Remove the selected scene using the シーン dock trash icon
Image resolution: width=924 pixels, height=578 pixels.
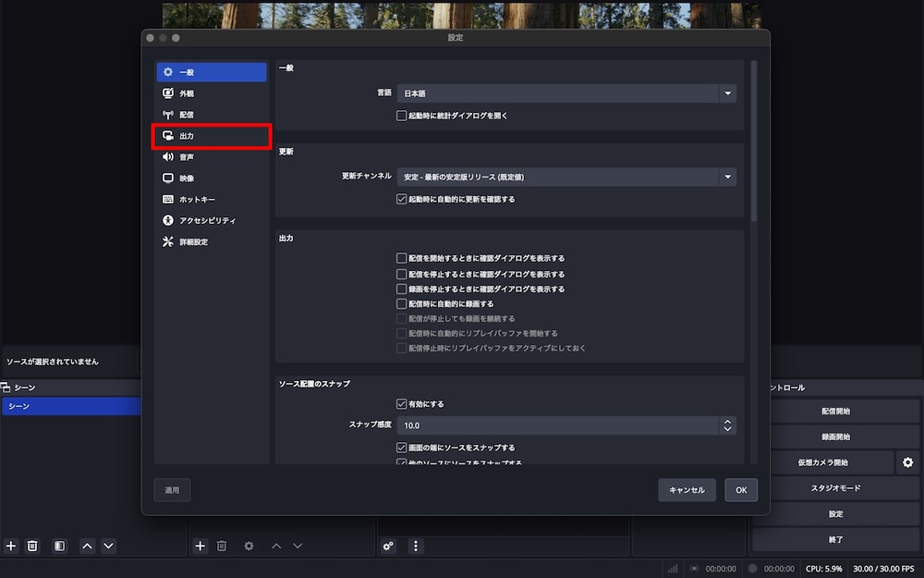click(x=32, y=546)
